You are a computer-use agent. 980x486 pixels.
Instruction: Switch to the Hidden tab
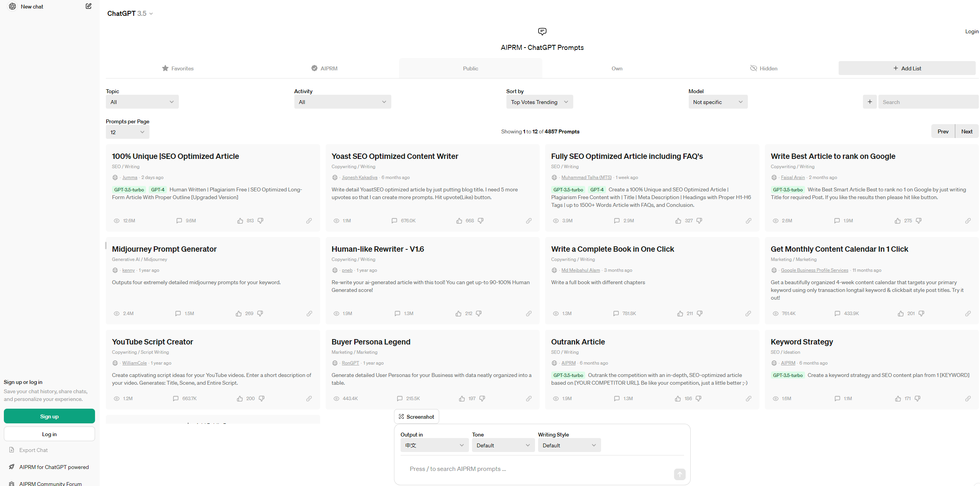(764, 68)
